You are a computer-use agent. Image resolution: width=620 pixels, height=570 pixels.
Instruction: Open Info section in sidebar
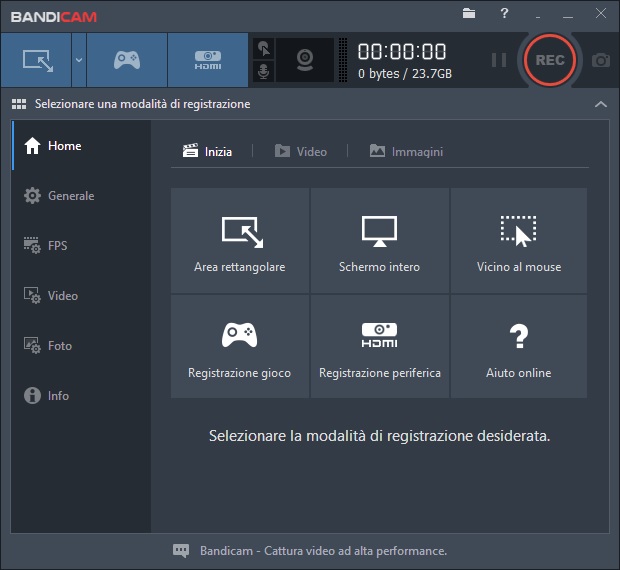(x=81, y=396)
